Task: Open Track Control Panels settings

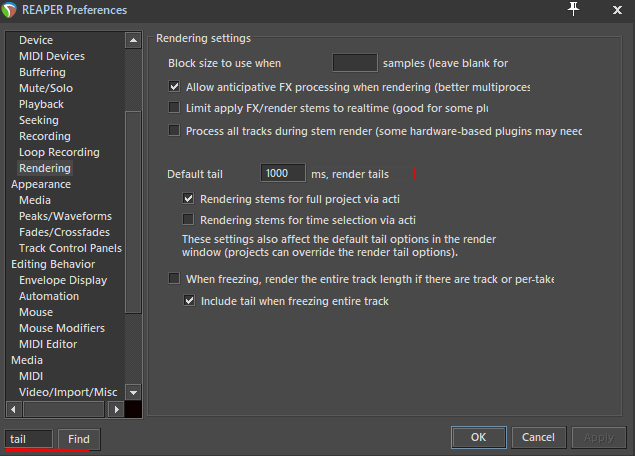Action: [70, 248]
